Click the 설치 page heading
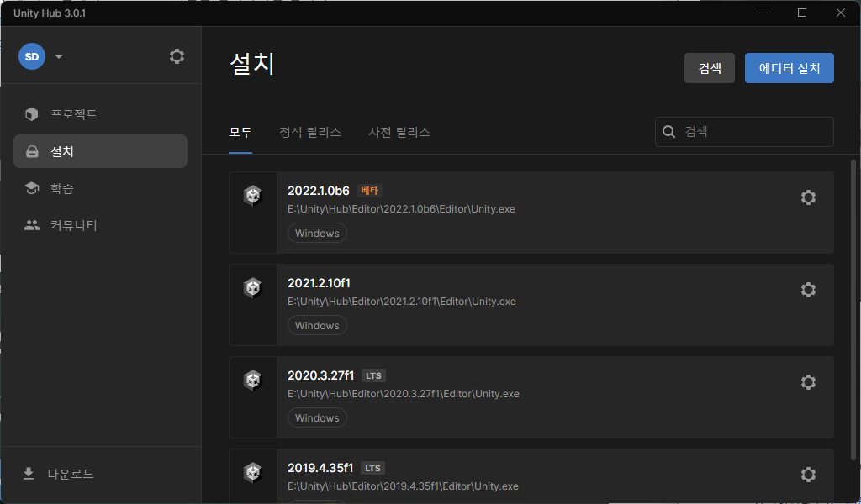Image resolution: width=861 pixels, height=504 pixels. 252,64
